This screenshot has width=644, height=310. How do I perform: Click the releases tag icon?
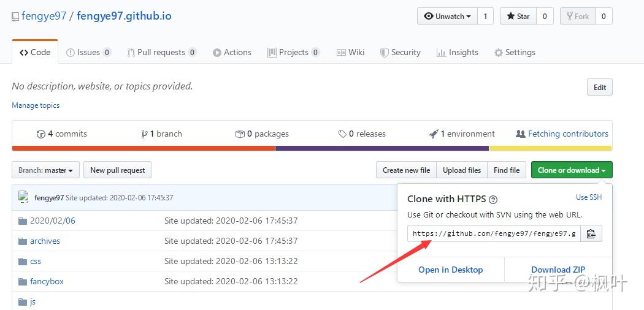tap(342, 134)
